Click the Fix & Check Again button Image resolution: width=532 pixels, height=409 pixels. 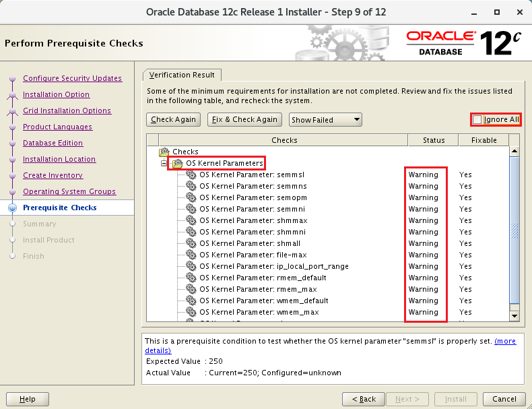pos(244,119)
